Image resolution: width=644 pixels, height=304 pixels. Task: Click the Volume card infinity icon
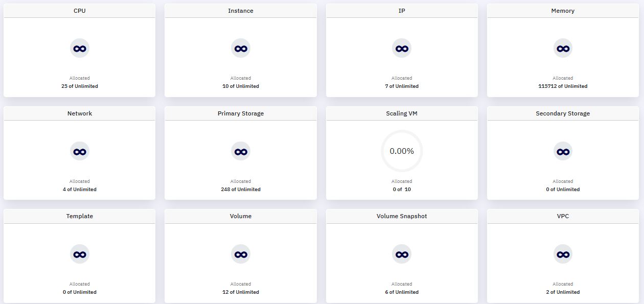click(x=241, y=254)
